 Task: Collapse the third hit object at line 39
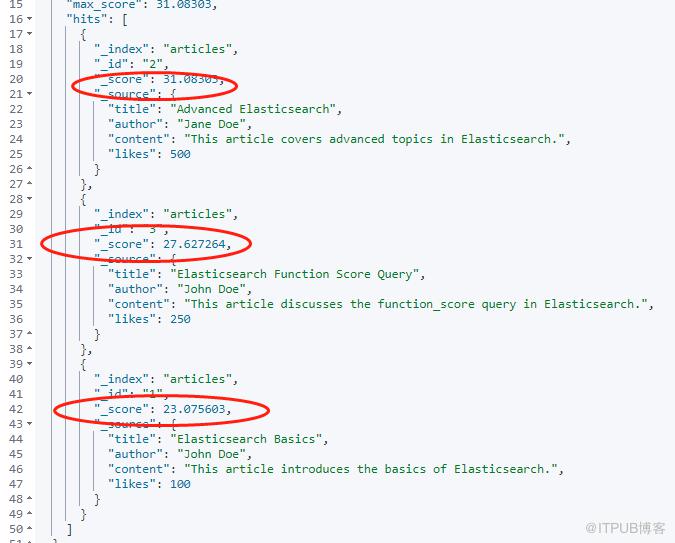pyautogui.click(x=29, y=363)
